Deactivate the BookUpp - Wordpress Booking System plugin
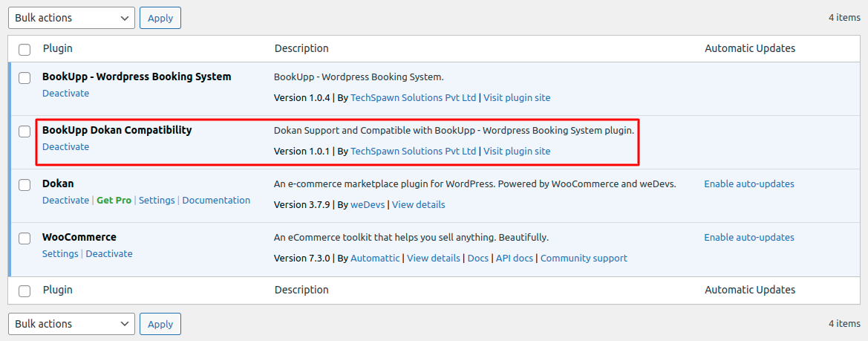This screenshot has width=868, height=341. [65, 94]
